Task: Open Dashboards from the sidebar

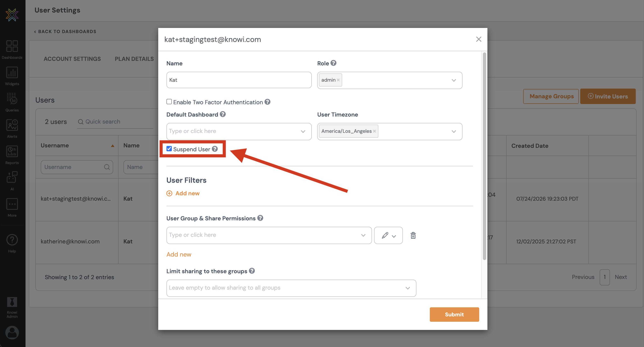Action: [12, 50]
